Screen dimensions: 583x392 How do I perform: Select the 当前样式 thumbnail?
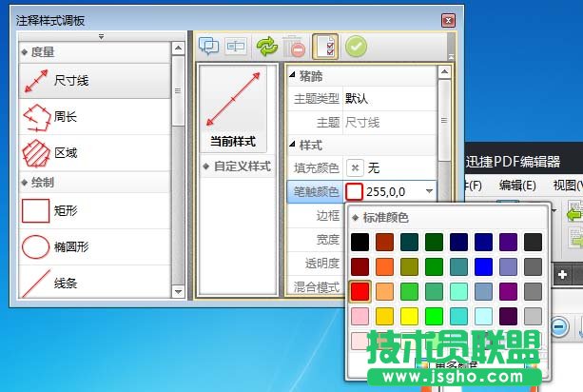pos(233,108)
